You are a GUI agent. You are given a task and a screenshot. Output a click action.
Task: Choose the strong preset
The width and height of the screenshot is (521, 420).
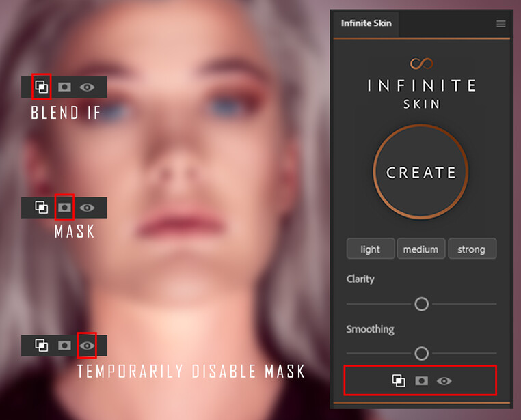pyautogui.click(x=472, y=249)
